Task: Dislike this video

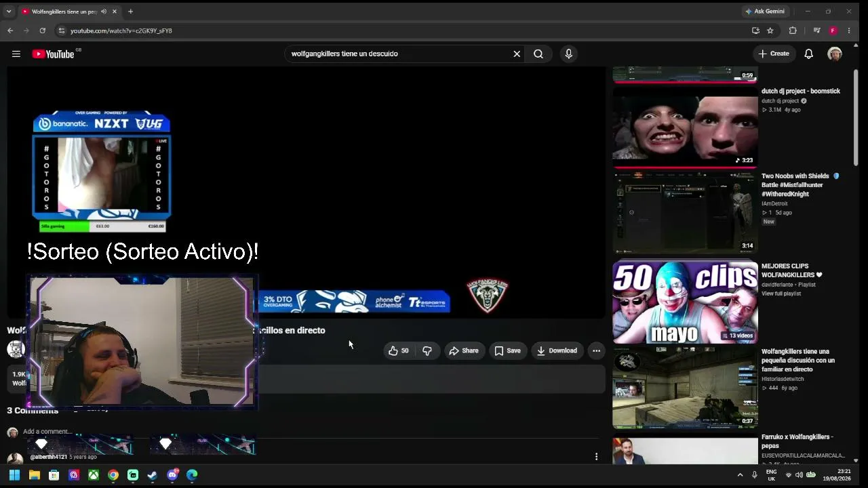Action: (x=427, y=350)
